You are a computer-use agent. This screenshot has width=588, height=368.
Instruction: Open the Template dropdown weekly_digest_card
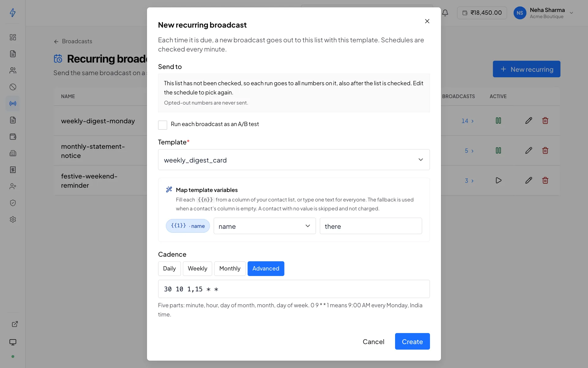pyautogui.click(x=294, y=160)
